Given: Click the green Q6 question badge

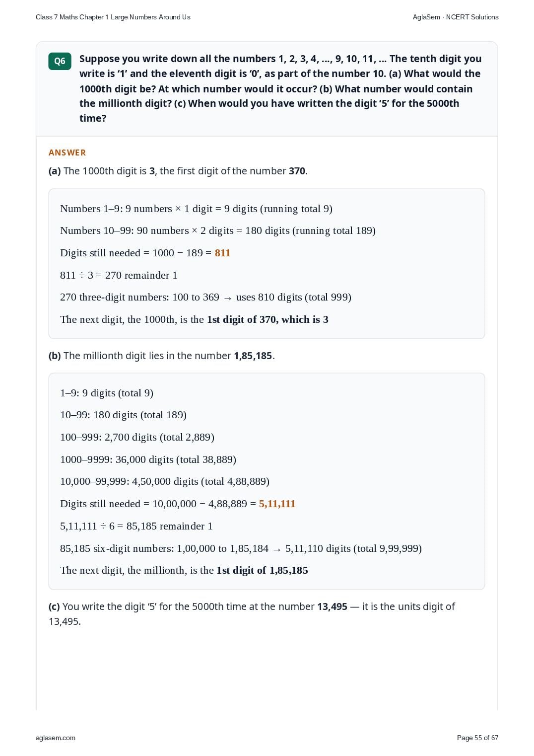Looking at the screenshot, I should [60, 61].
